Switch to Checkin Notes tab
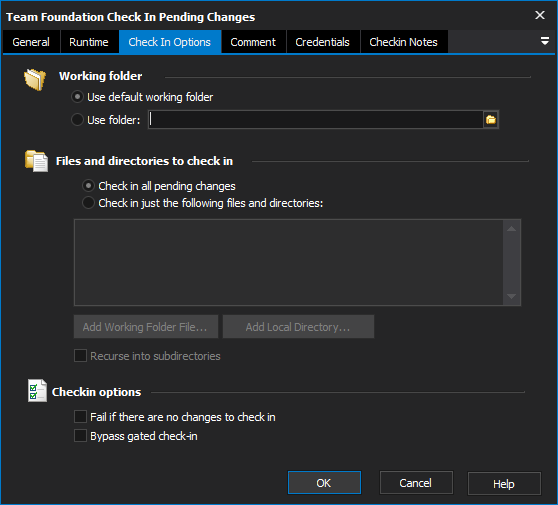 (x=404, y=42)
